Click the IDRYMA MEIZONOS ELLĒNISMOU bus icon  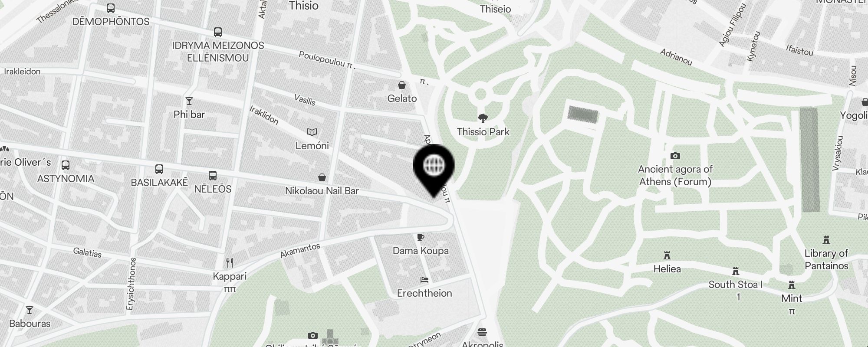218,32
